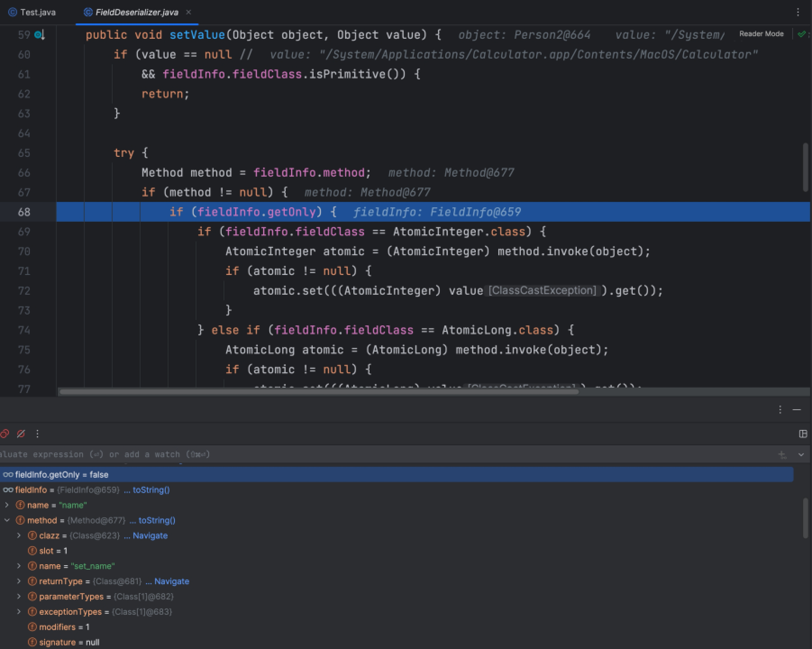This screenshot has height=649, width=812.
Task: Click Reader Mode toggle in editor
Action: (x=761, y=34)
